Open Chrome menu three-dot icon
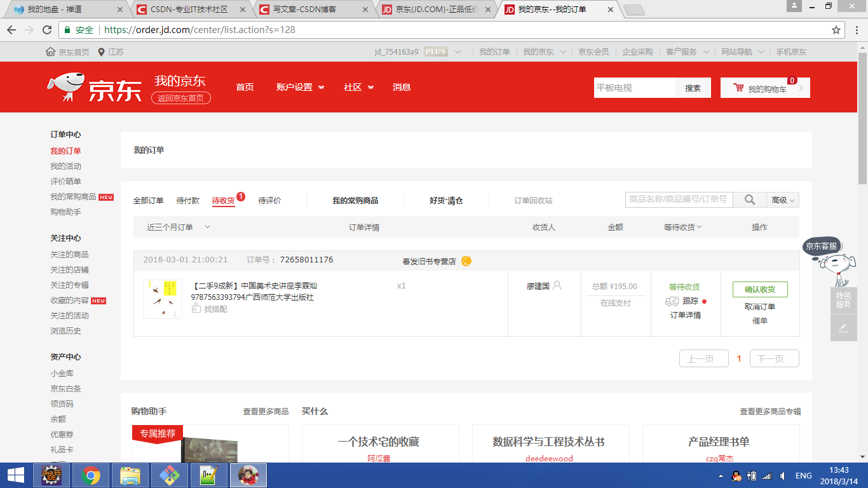The height and width of the screenshot is (488, 868). pyautogui.click(x=855, y=30)
